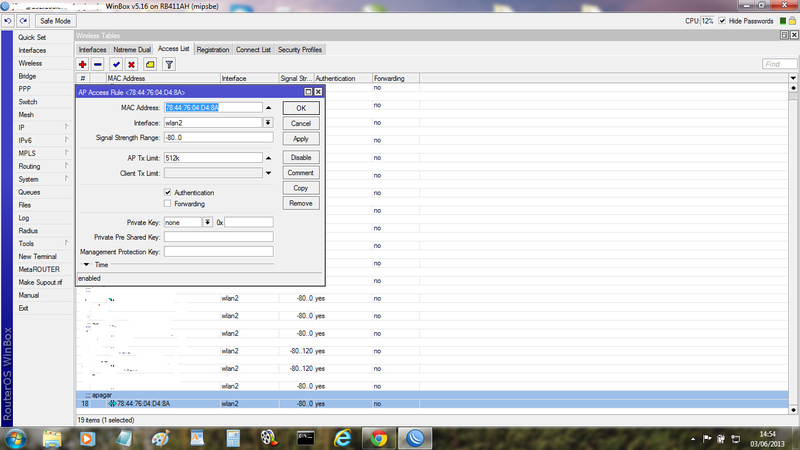Image resolution: width=800 pixels, height=450 pixels.
Task: Click the red plus add rule icon
Action: click(82, 64)
